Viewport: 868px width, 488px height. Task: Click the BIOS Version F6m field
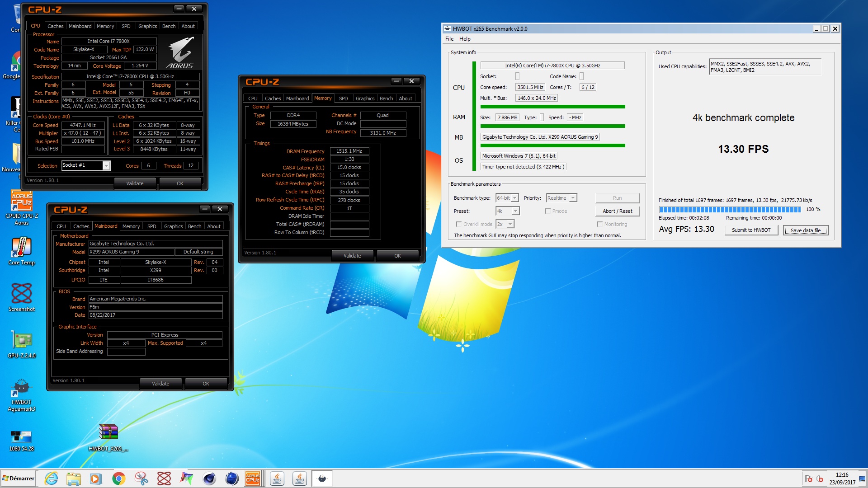[156, 307]
